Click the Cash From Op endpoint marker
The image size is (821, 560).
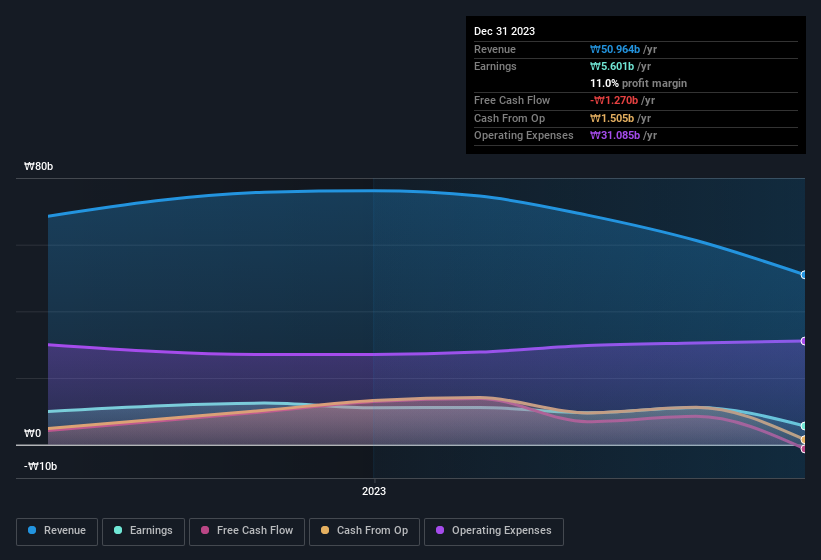point(804,440)
